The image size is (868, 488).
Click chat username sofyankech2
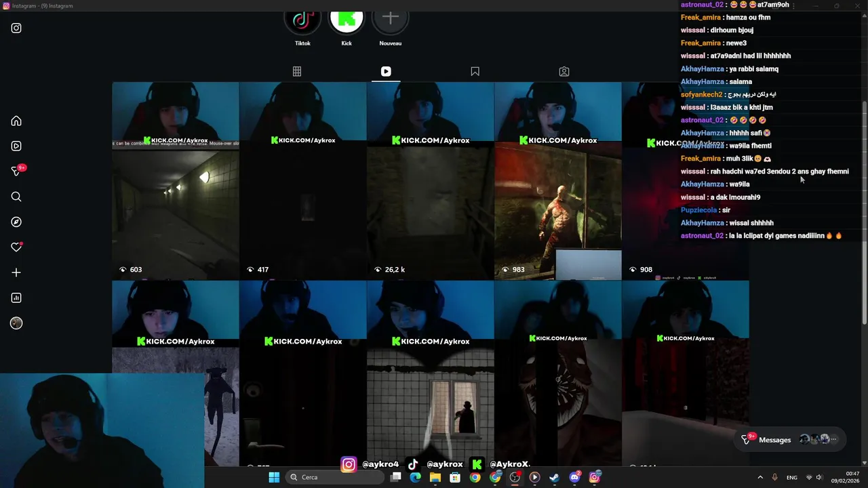tap(701, 94)
